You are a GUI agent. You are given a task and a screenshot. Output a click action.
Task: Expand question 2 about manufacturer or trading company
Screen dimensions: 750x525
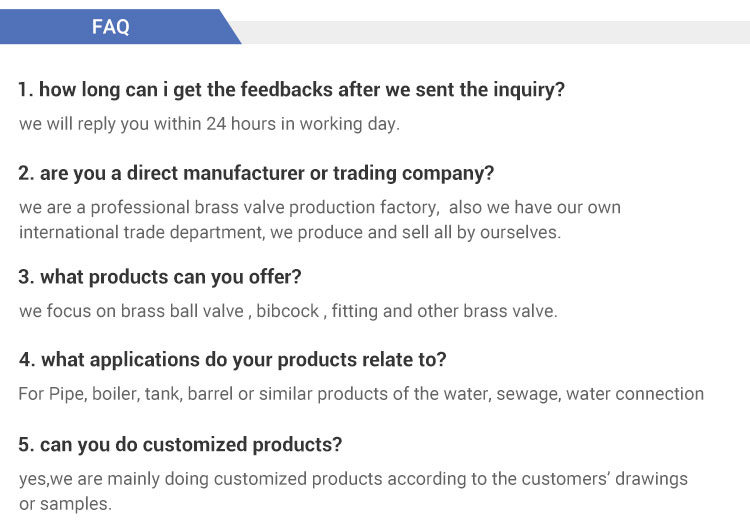pyautogui.click(x=256, y=173)
